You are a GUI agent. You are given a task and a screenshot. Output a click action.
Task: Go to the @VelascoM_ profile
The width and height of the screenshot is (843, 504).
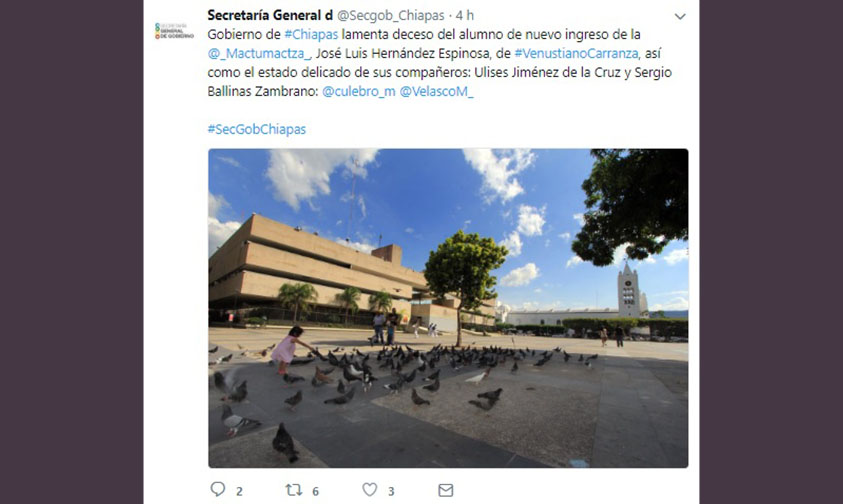coord(437,91)
